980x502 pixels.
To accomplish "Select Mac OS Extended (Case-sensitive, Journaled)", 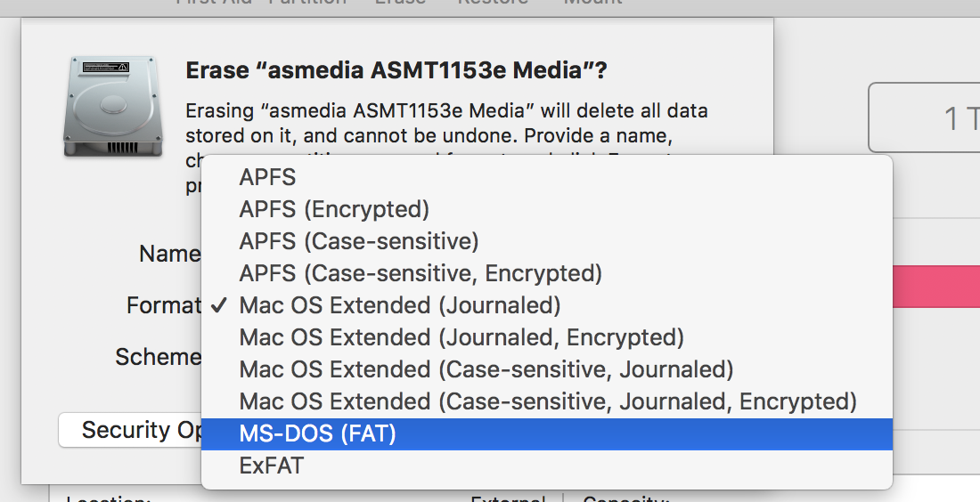I will point(547,369).
